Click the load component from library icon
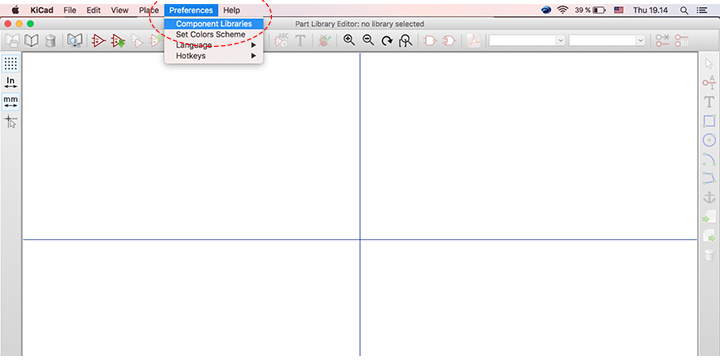The image size is (720, 360). coord(118,41)
